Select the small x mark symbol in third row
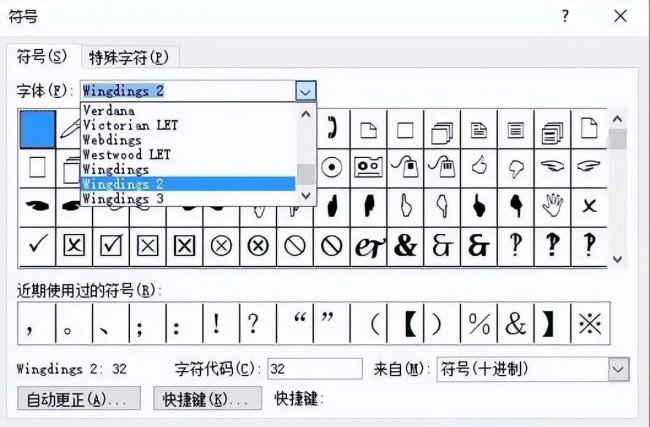The height and width of the screenshot is (427, 650). [589, 206]
